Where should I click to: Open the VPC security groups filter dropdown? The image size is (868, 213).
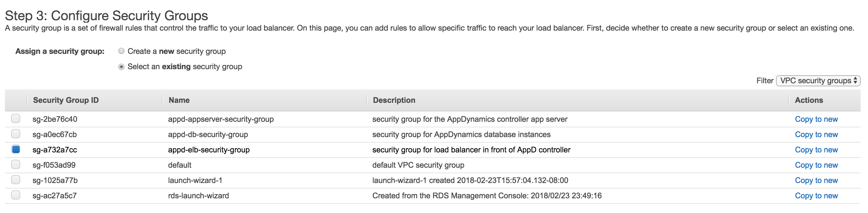coord(818,80)
